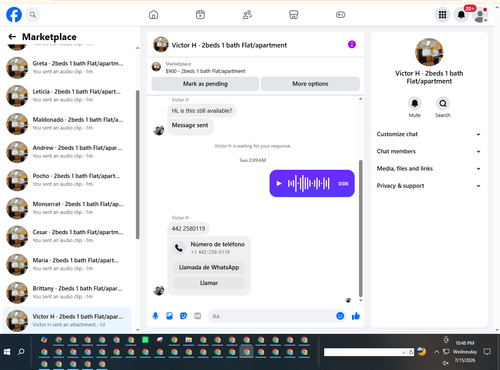
Task: Click the muted volume tray icon
Action: (446, 363)
